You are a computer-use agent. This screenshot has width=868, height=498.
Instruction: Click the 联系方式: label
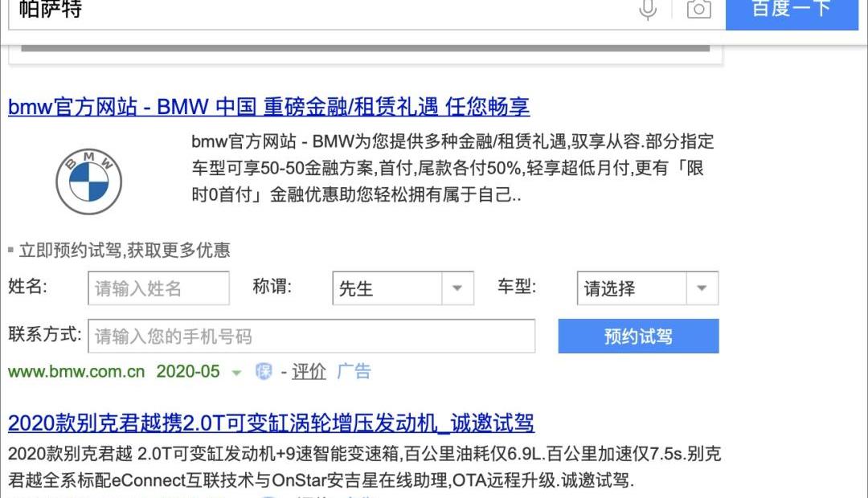tap(45, 335)
